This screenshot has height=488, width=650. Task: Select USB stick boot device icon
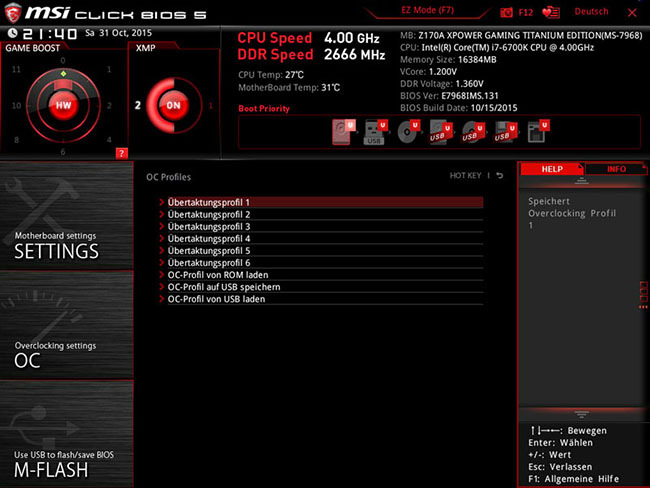pyautogui.click(x=375, y=132)
